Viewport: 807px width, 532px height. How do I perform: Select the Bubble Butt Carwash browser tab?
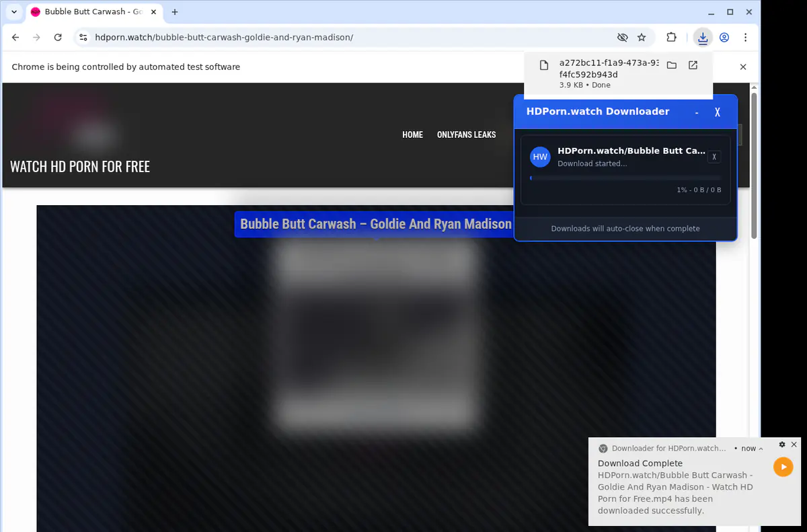pos(93,12)
